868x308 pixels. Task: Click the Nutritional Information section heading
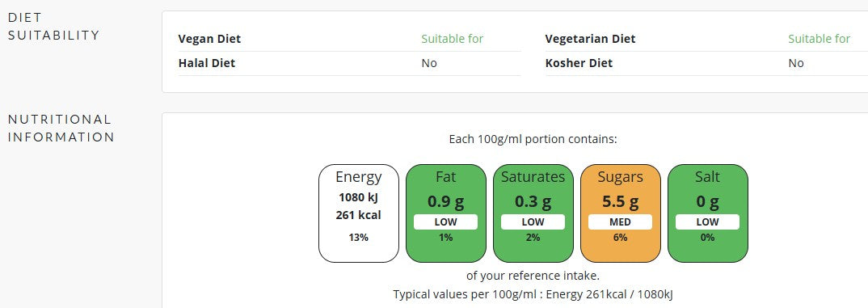pos(61,129)
